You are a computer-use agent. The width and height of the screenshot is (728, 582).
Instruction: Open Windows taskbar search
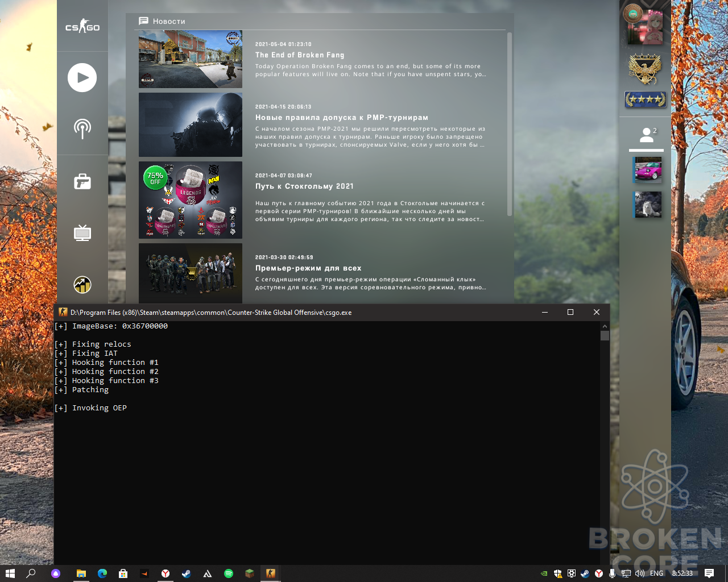click(x=31, y=573)
